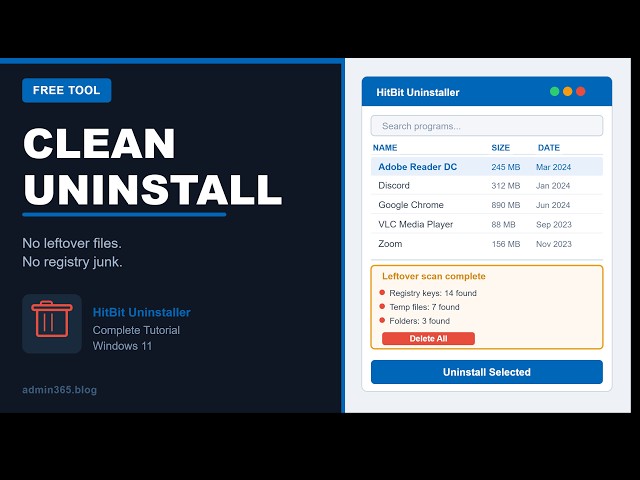Click the 245 MB size value
This screenshot has height=480, width=640.
(506, 167)
